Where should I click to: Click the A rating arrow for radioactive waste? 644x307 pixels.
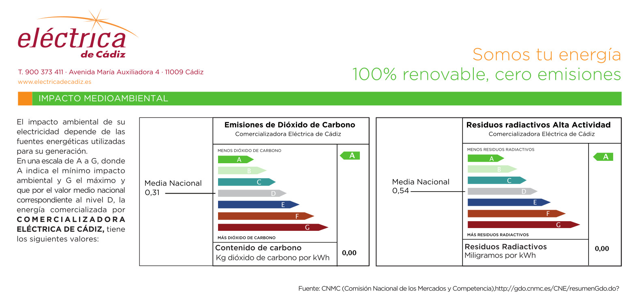(603, 157)
